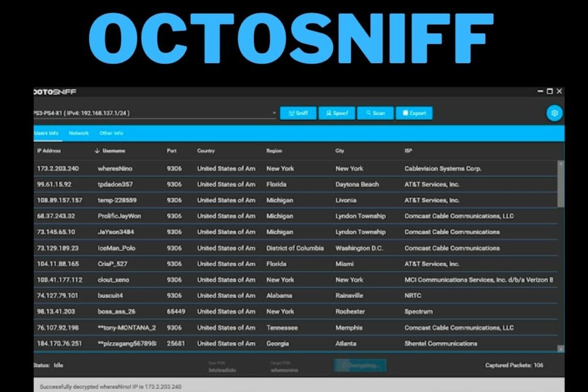Click the Decrypting button in status bar

point(360,365)
